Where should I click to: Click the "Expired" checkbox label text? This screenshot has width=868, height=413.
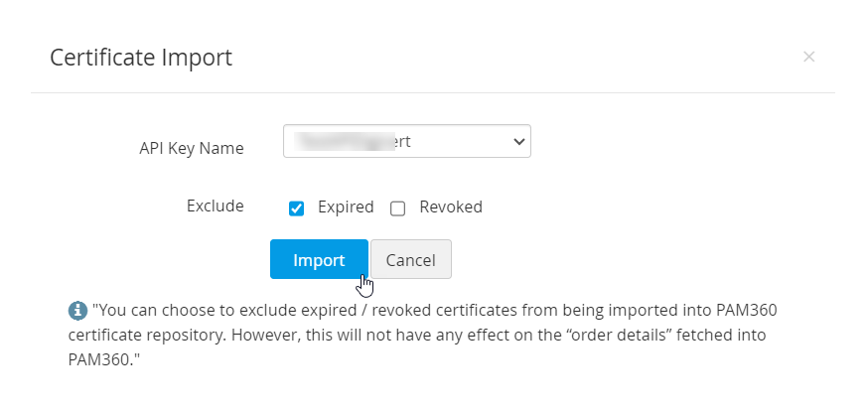pos(346,207)
